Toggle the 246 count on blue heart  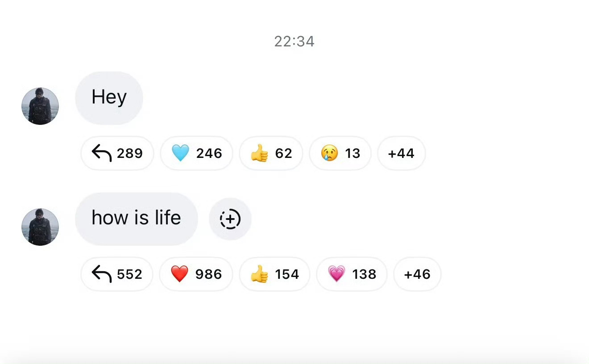(x=209, y=153)
